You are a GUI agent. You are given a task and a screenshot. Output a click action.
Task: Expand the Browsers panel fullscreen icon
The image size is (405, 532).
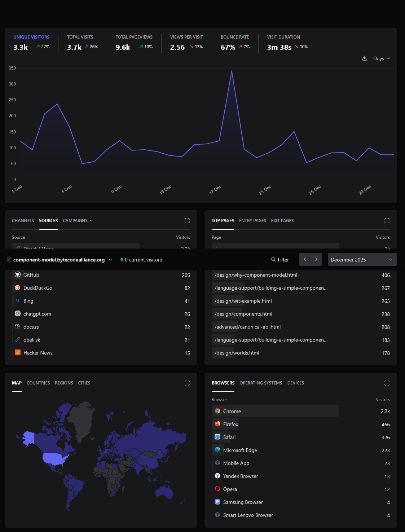(387, 383)
